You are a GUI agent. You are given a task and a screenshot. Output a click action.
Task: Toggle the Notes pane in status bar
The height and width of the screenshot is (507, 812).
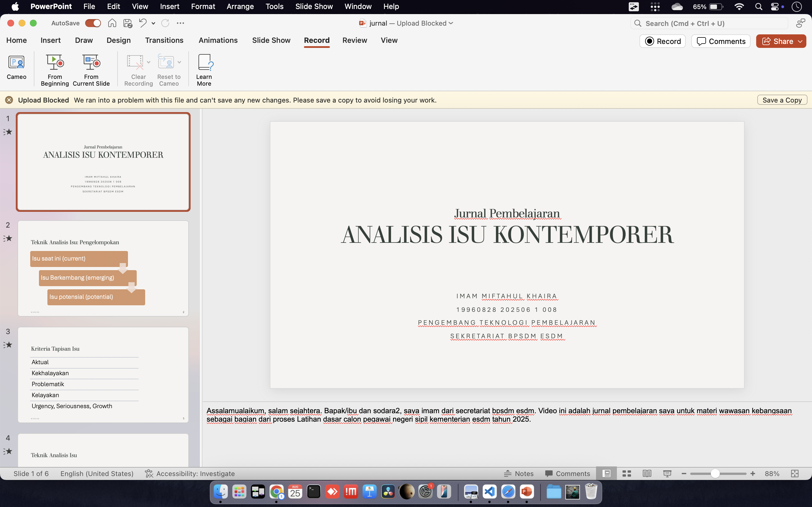click(x=519, y=473)
